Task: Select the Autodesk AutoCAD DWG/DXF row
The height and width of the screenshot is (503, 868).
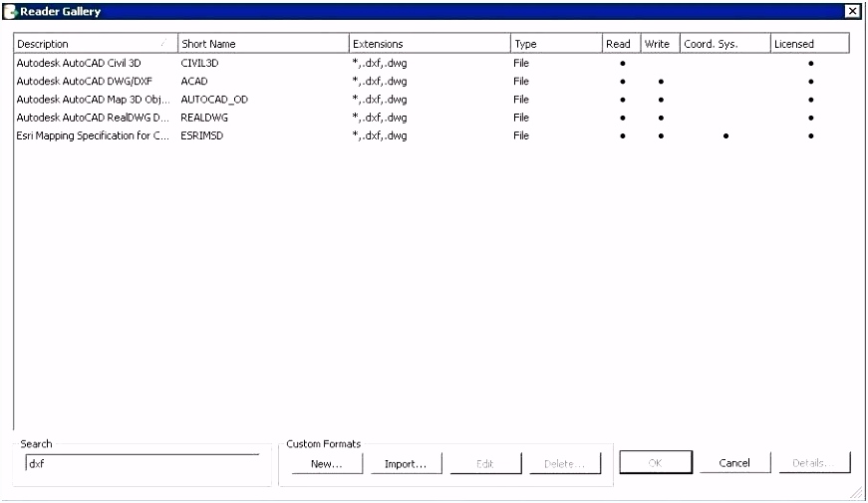Action: pyautogui.click(x=432, y=82)
